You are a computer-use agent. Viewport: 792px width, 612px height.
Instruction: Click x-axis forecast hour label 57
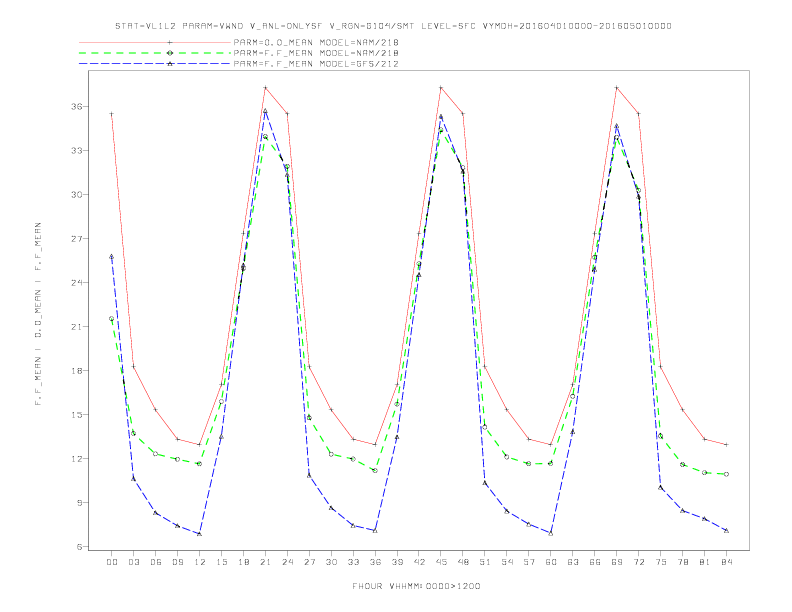pos(529,562)
